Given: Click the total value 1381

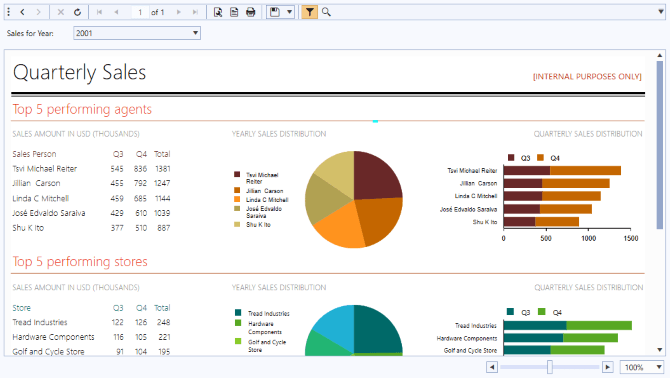Looking at the screenshot, I should pos(162,169).
